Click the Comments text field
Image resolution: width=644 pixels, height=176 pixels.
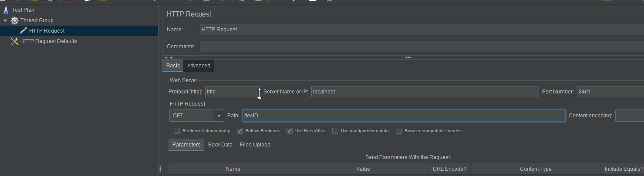pyautogui.click(x=421, y=46)
